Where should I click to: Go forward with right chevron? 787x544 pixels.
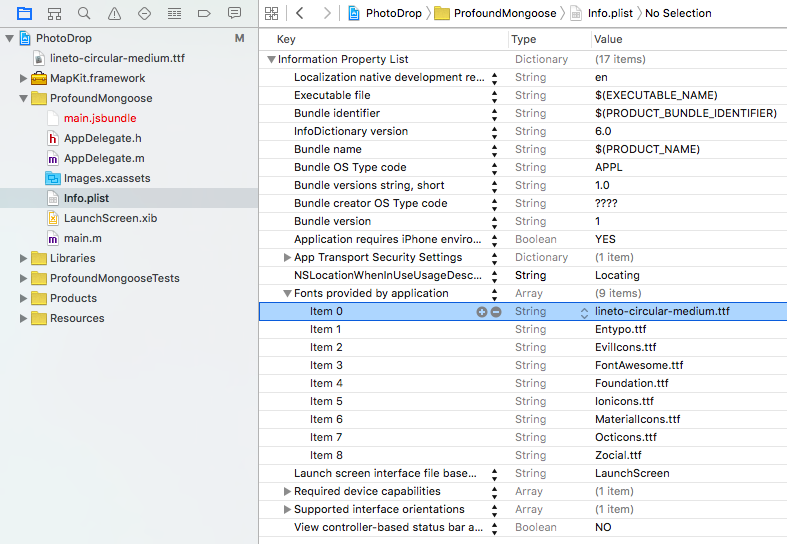click(x=327, y=13)
